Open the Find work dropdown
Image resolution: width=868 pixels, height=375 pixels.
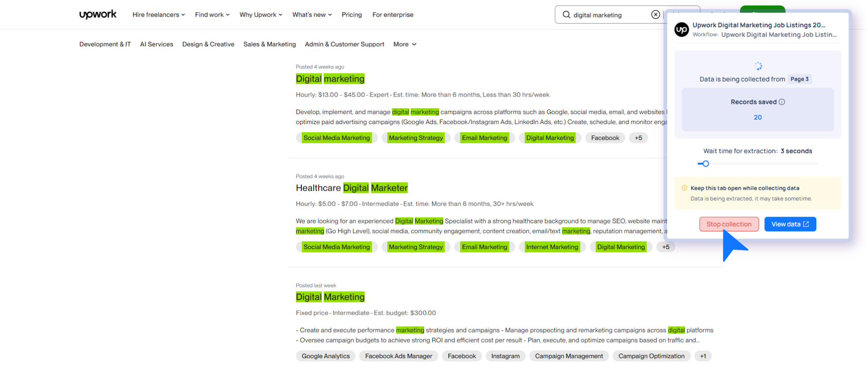point(212,14)
